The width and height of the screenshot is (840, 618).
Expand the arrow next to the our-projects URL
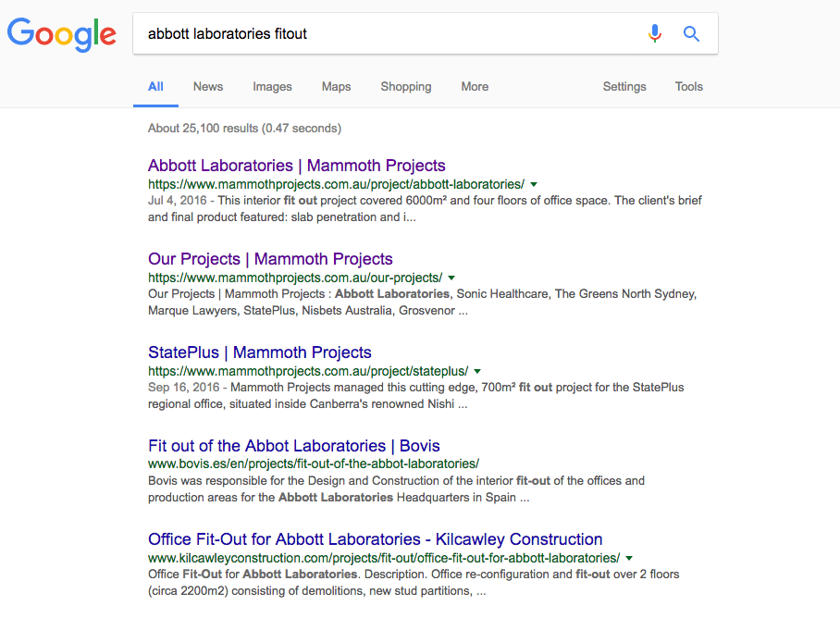point(451,278)
